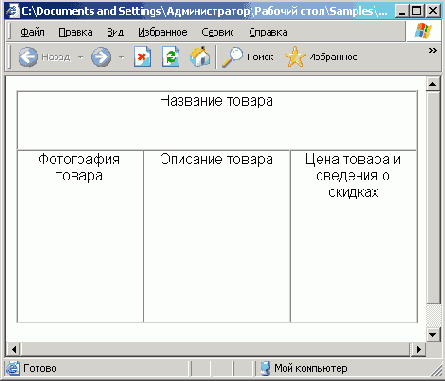This screenshot has height=381, width=445.
Task: Click the vertical scrollbar down arrow
Action: [433, 334]
